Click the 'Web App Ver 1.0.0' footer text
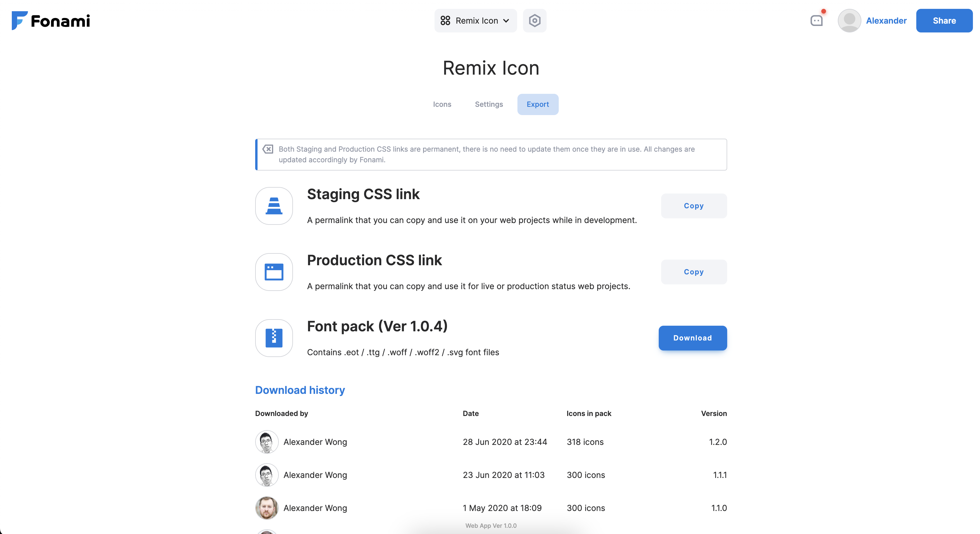The height and width of the screenshot is (534, 980). point(491,526)
